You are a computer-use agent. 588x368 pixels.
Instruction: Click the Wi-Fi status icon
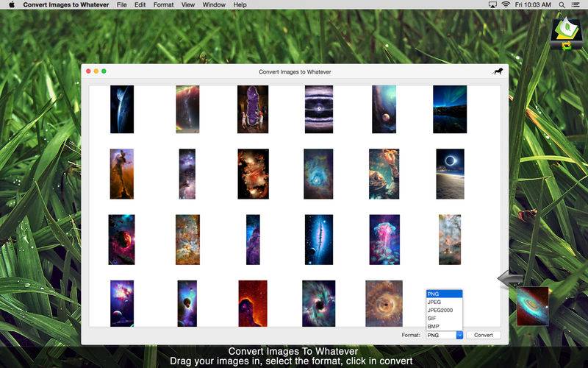pyautogui.click(x=506, y=5)
